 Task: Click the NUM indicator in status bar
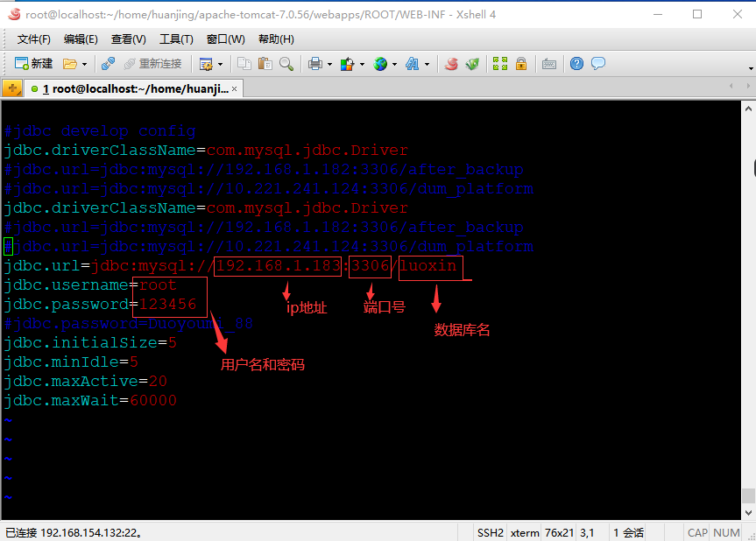pyautogui.click(x=726, y=533)
